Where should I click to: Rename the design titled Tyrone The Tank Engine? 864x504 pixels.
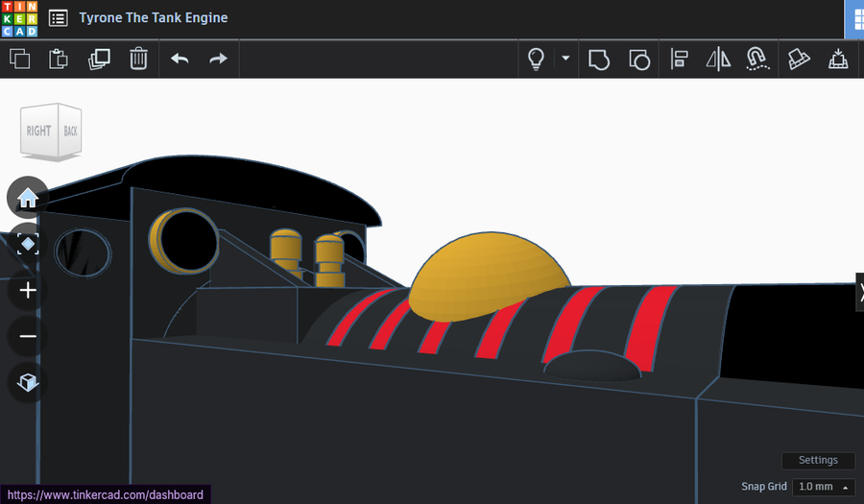click(154, 17)
